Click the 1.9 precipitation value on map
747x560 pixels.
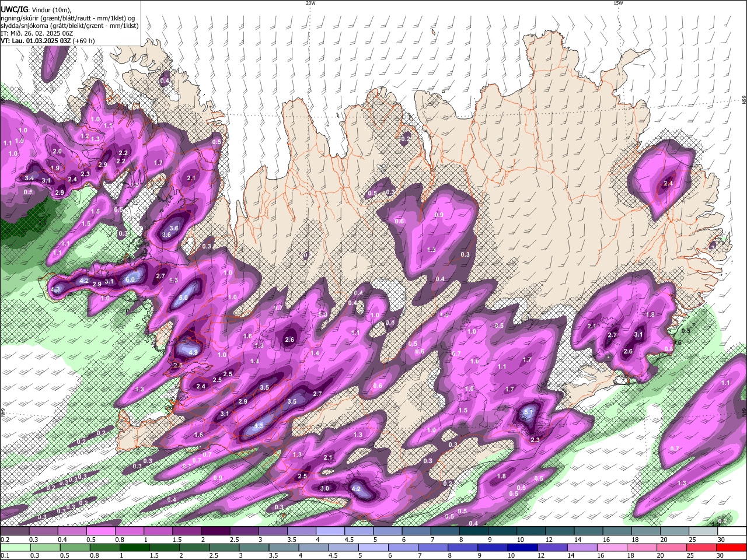point(55,168)
